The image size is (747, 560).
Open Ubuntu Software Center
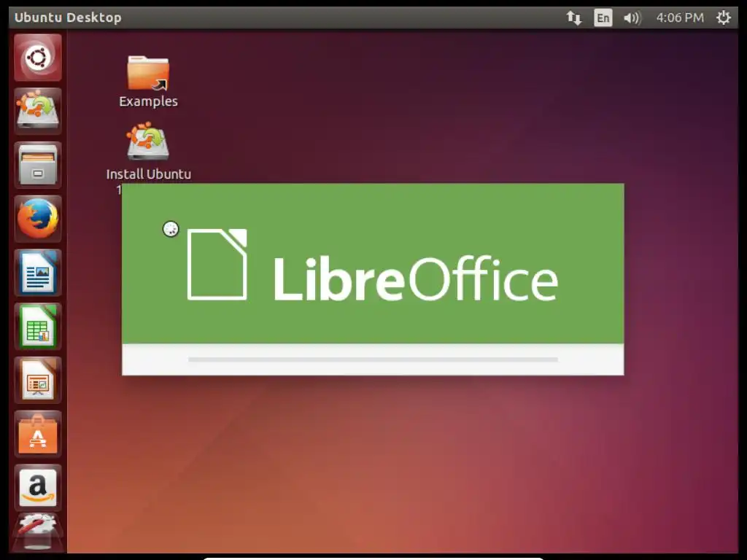(38, 434)
